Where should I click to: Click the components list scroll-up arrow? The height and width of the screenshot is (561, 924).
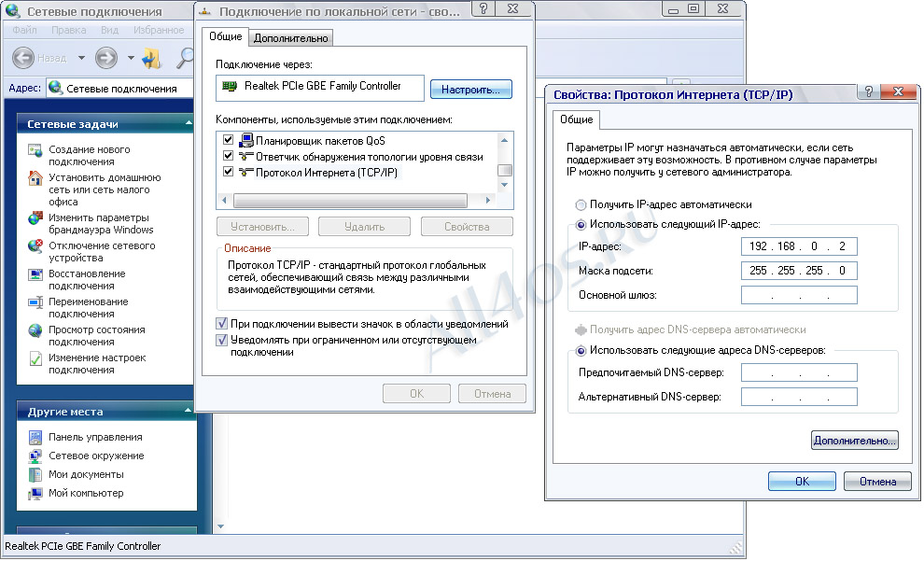coord(504,140)
